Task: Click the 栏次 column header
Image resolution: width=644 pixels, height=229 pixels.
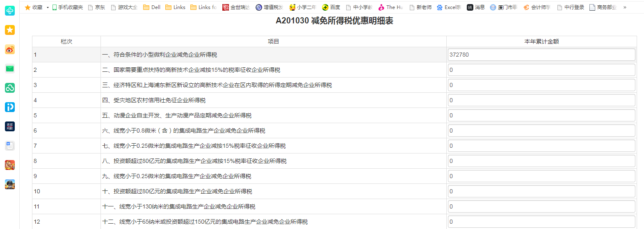Action: (x=66, y=41)
